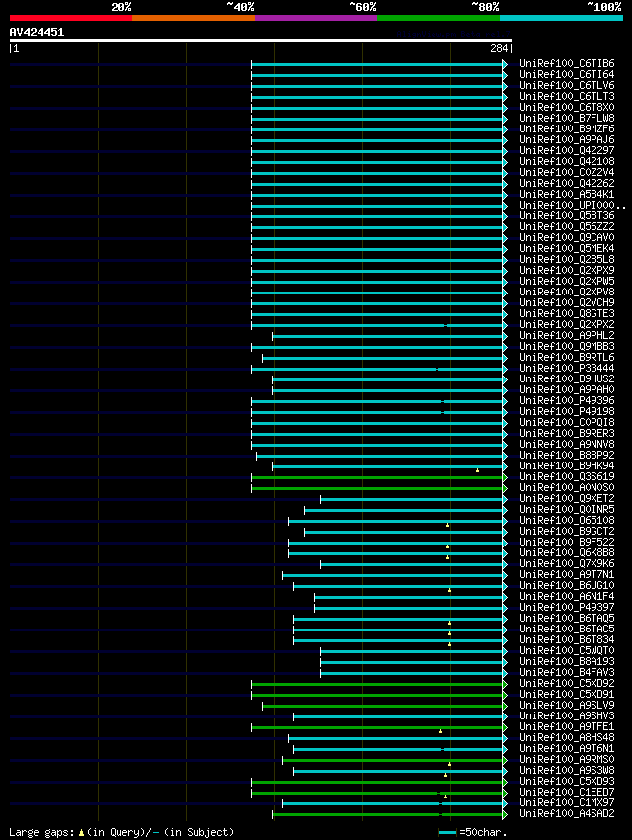Click the purple ~60% identity color bar

click(316, 18)
